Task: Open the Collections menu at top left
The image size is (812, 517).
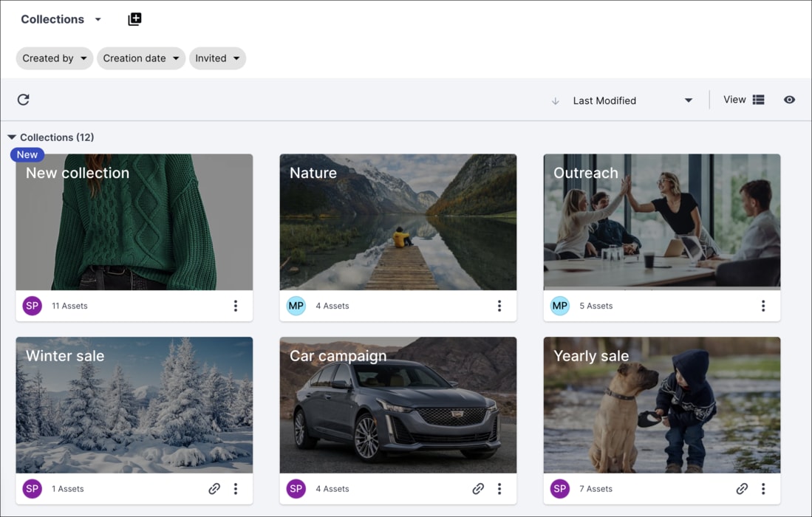Action: point(61,18)
